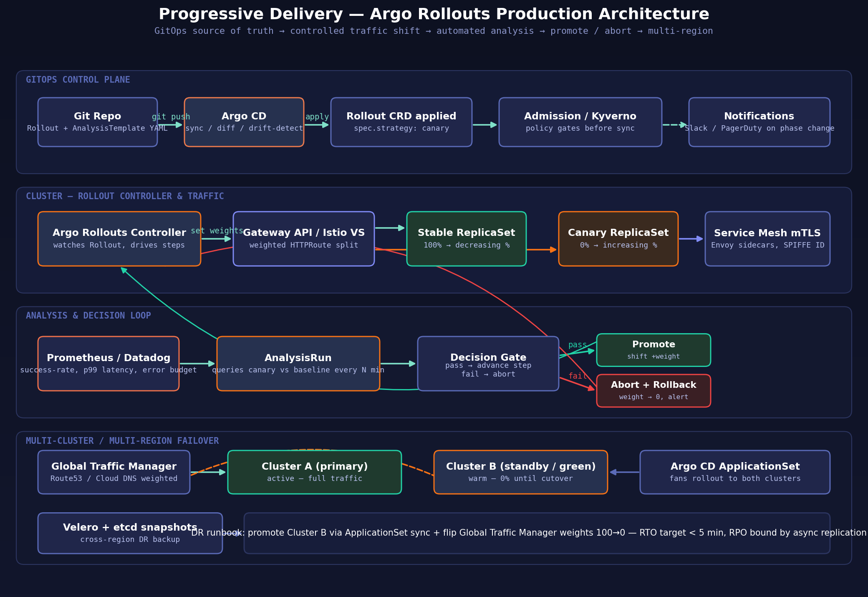Click the 'pass' edge label
868x597 pixels.
(578, 345)
